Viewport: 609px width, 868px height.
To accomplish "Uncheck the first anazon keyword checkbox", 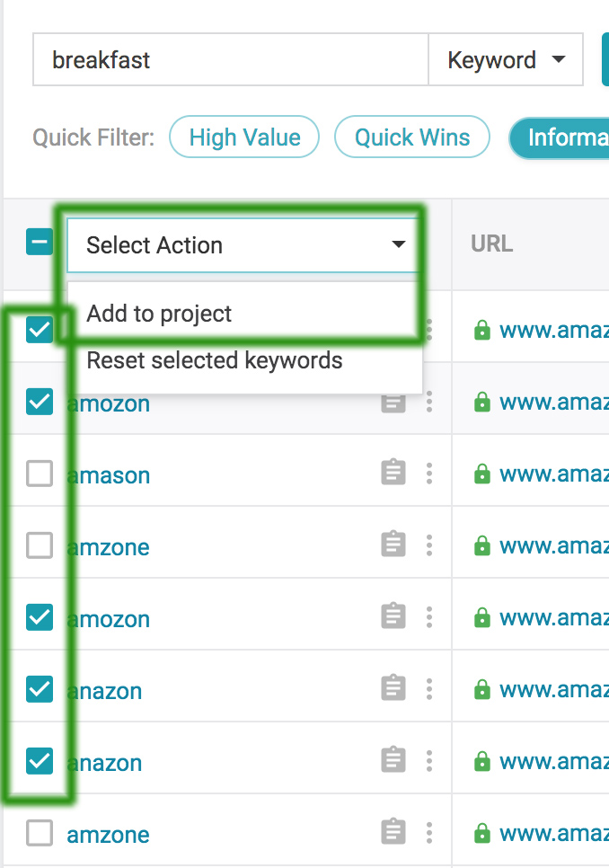I will coord(40,689).
